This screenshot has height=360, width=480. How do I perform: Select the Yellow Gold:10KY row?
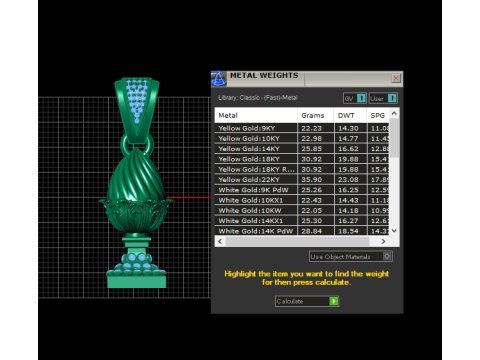(302, 139)
